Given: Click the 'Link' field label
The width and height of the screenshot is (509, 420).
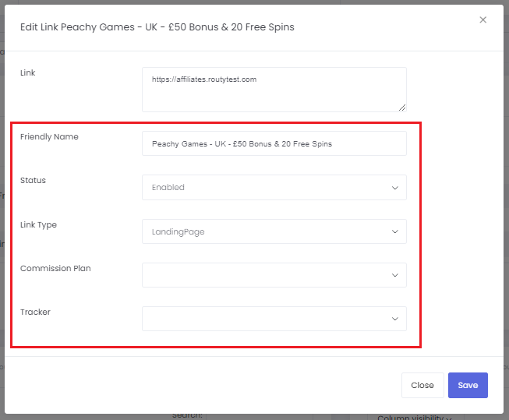Looking at the screenshot, I should click(x=27, y=72).
